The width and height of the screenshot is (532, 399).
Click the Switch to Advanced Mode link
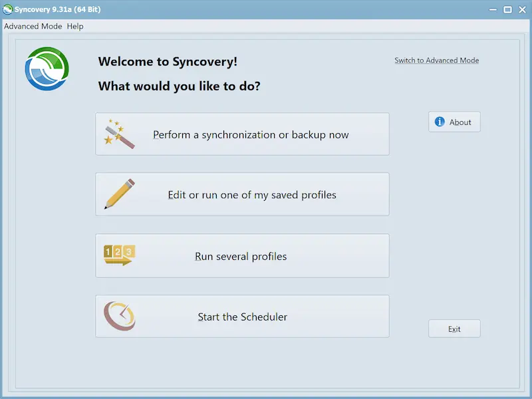(436, 60)
